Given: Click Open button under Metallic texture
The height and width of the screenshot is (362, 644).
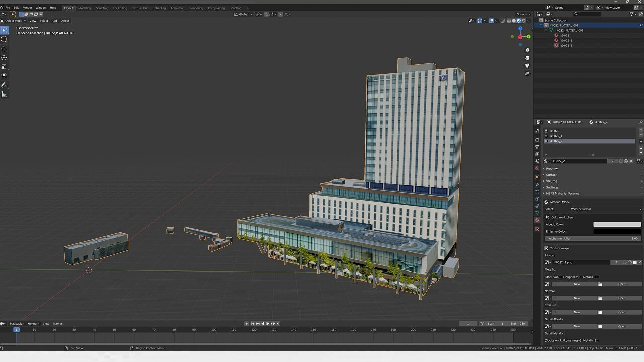Looking at the screenshot, I should (622, 284).
